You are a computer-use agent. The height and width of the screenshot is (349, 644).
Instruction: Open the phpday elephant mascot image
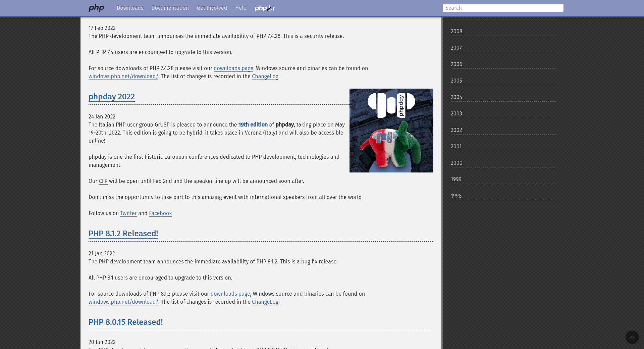click(x=391, y=131)
